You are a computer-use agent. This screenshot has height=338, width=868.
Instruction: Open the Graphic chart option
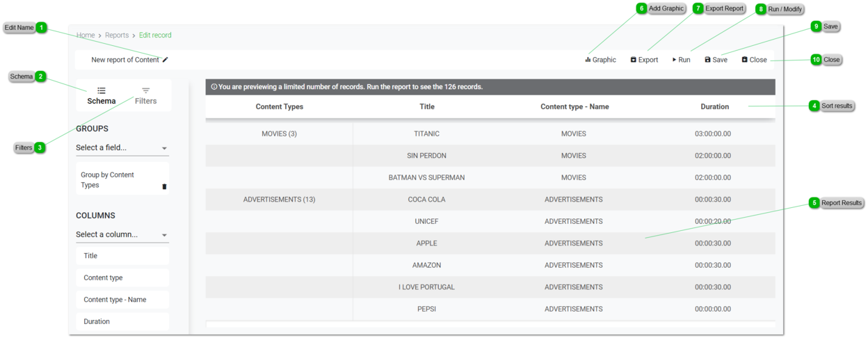(x=600, y=60)
